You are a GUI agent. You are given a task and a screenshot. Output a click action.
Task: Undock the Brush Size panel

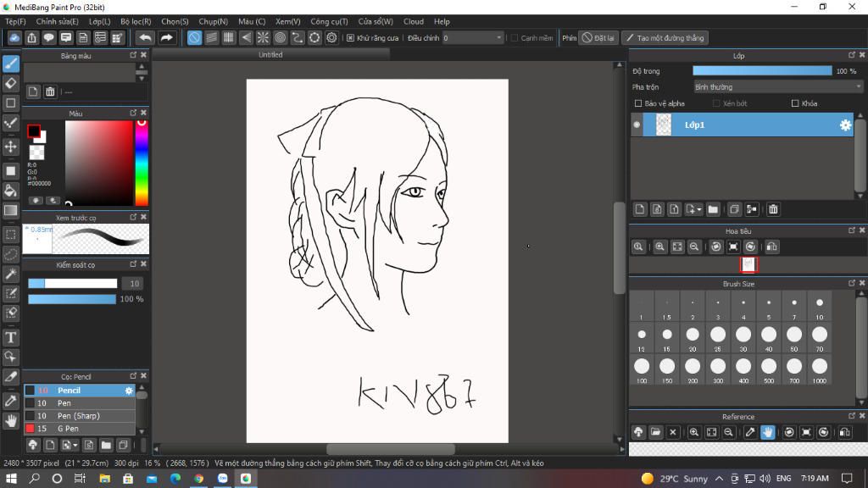(851, 283)
